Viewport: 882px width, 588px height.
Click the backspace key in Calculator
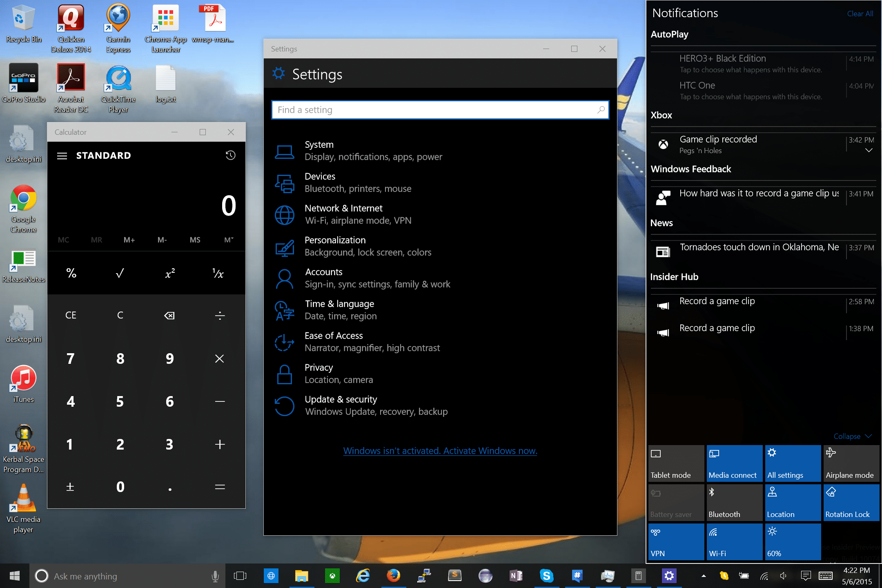tap(169, 315)
